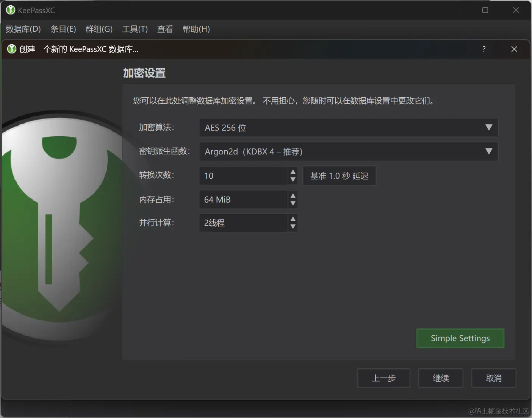Decrease 内存占用 with the down arrow
532x418 pixels.
pos(293,203)
